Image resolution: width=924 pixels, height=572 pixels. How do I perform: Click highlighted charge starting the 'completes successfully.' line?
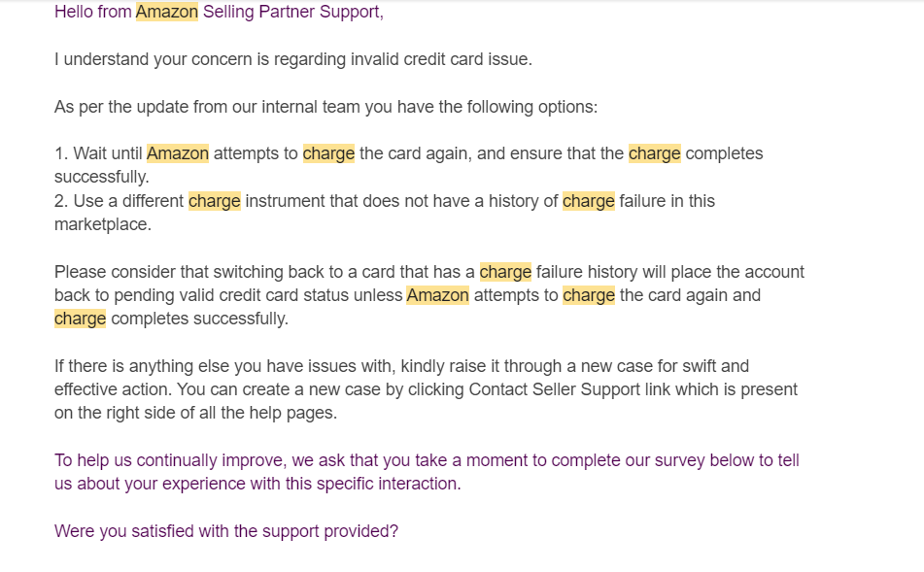pyautogui.click(x=80, y=319)
